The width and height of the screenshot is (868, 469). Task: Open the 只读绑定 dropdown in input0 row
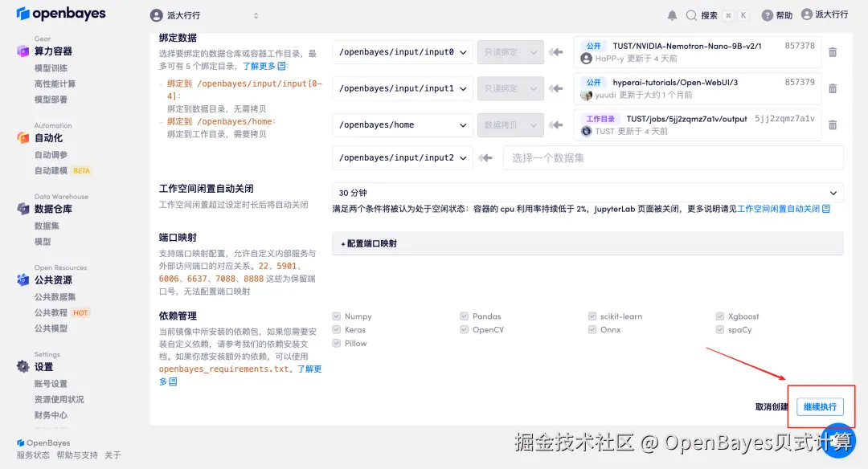pos(510,52)
